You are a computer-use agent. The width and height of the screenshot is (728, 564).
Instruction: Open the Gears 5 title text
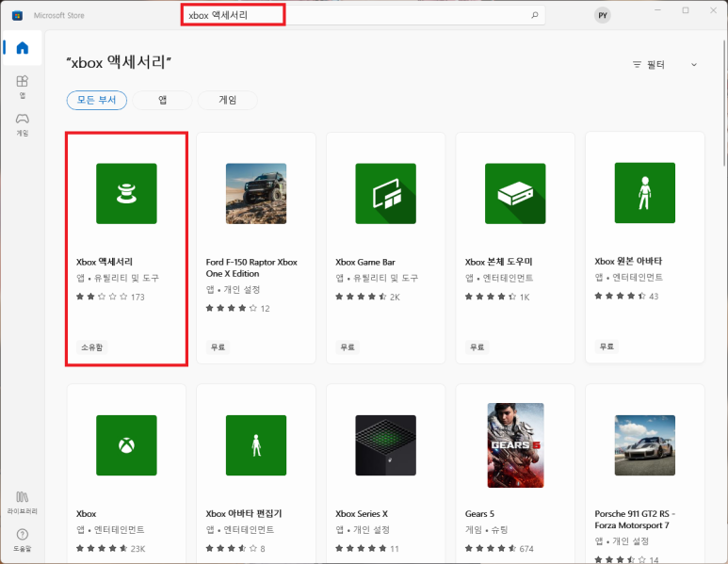coord(479,514)
